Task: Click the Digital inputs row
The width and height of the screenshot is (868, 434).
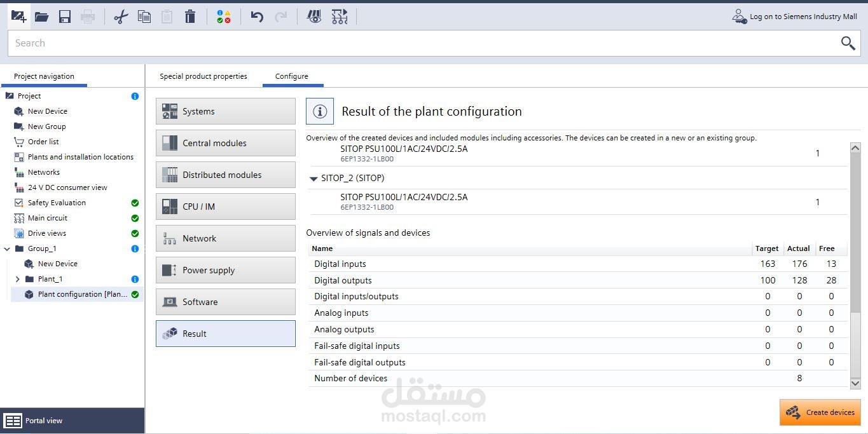Action: click(578, 264)
